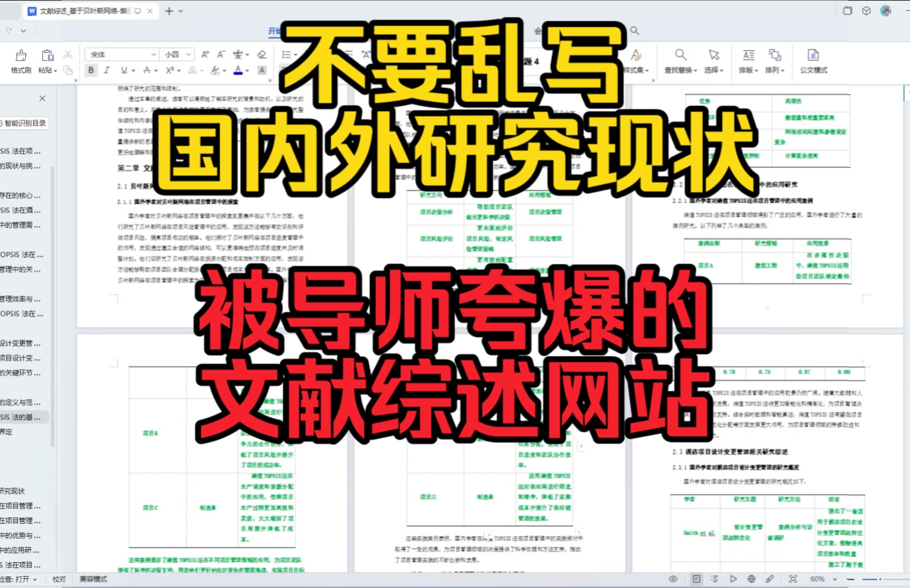Click the zoom out minus button
Viewport: 910px width, 588px height.
point(851,579)
